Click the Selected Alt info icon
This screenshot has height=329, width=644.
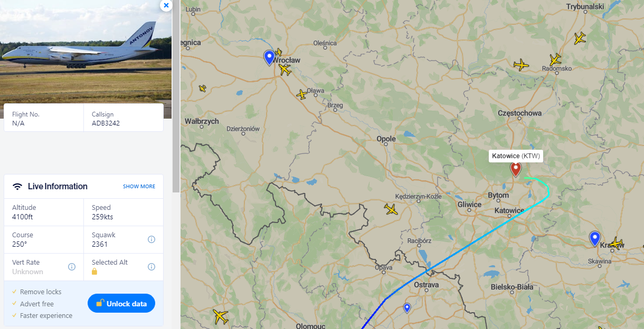click(x=151, y=267)
